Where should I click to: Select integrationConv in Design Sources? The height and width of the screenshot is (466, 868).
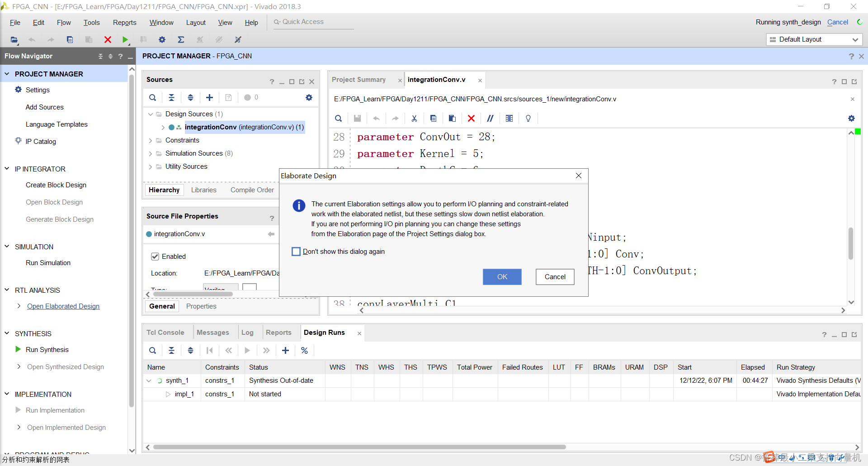tap(244, 127)
